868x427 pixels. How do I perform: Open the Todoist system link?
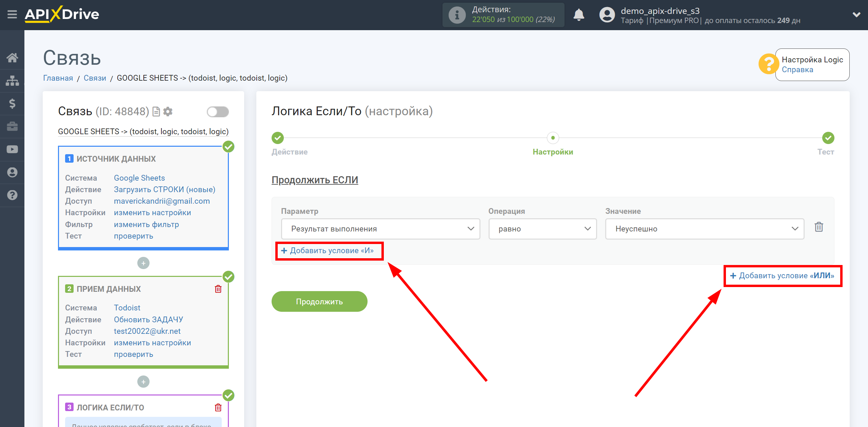pyautogui.click(x=127, y=308)
